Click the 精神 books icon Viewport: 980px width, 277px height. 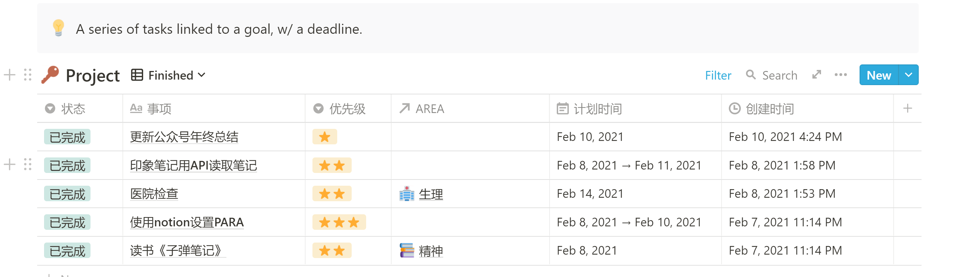pyautogui.click(x=407, y=251)
